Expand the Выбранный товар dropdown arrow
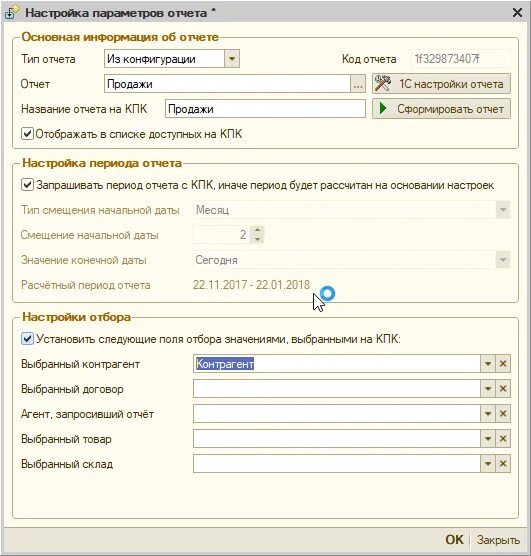 click(488, 439)
